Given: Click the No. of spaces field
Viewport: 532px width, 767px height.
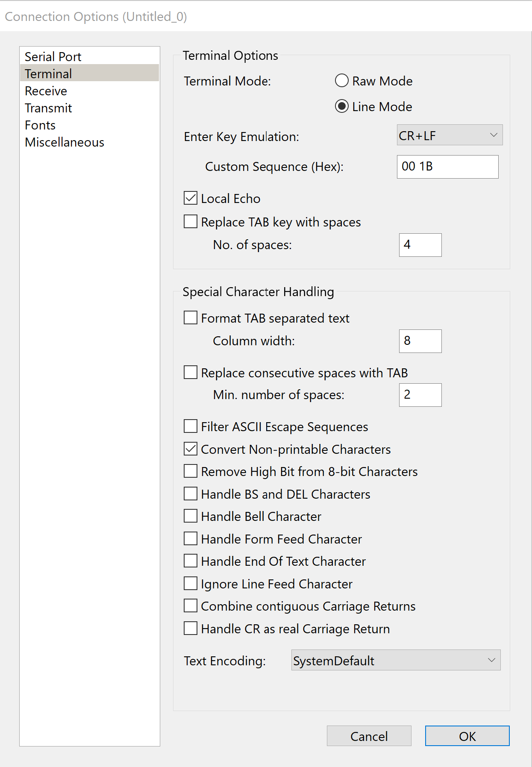Looking at the screenshot, I should pyautogui.click(x=420, y=245).
